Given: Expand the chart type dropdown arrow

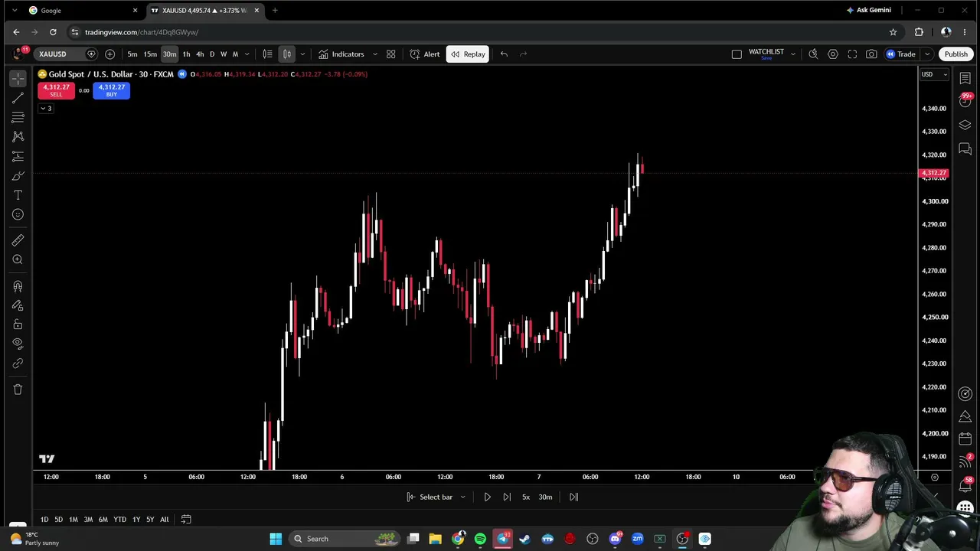Looking at the screenshot, I should point(302,54).
